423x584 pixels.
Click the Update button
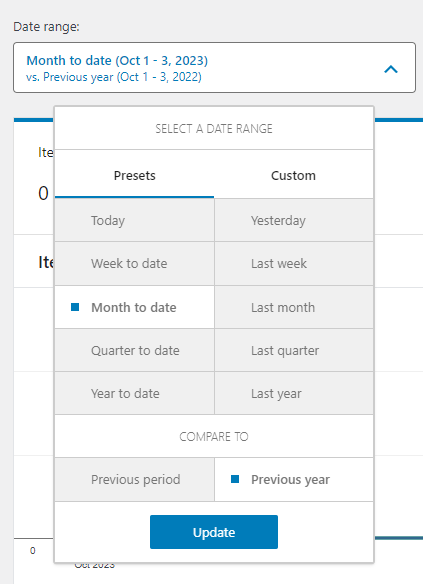(214, 532)
